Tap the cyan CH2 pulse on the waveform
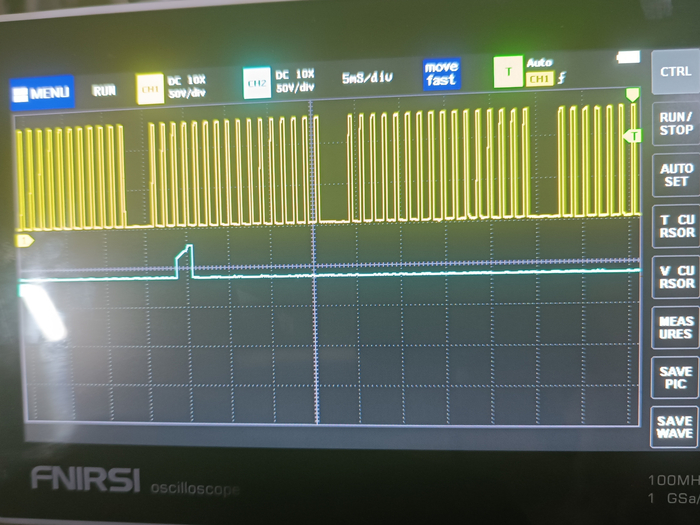This screenshot has height=525, width=700. coord(184,261)
